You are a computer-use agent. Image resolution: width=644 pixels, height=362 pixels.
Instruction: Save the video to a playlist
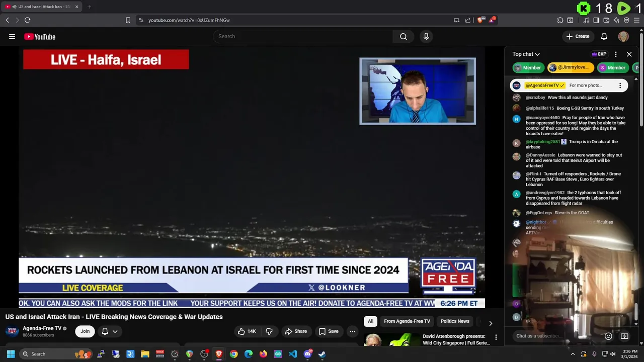click(329, 331)
